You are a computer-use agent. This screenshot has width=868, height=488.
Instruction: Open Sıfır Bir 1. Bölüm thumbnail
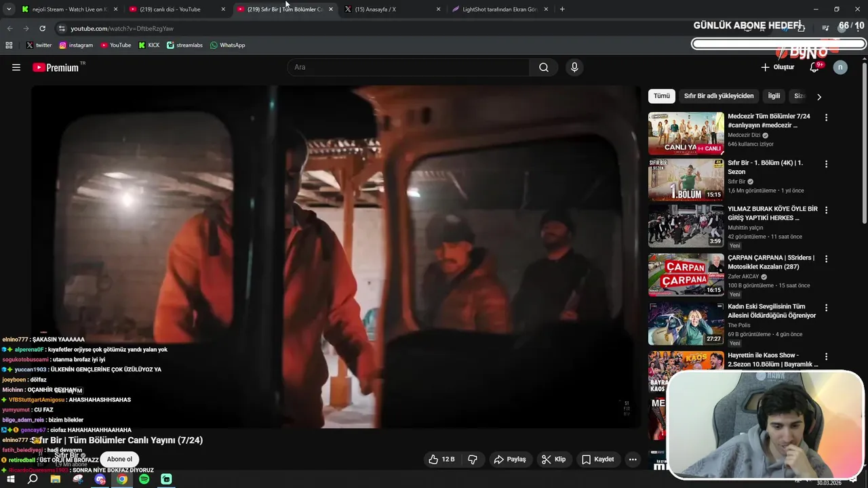click(686, 180)
